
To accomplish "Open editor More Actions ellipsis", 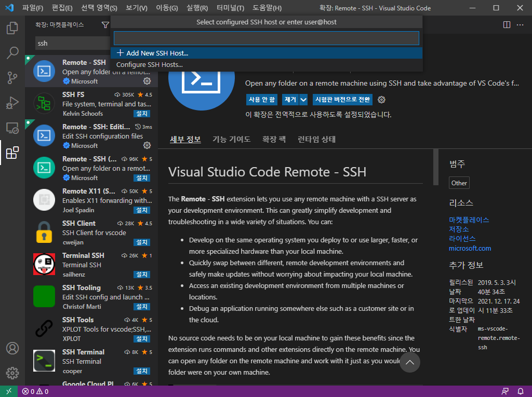I will click(520, 25).
